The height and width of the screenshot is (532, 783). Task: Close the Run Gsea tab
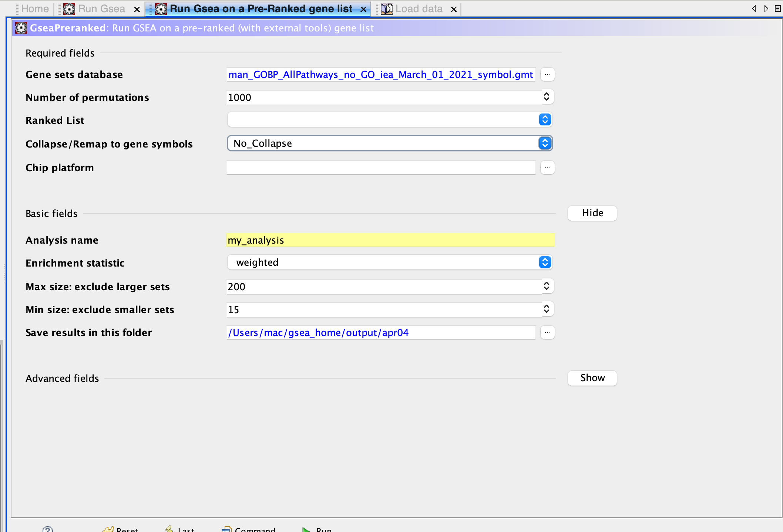(x=137, y=9)
